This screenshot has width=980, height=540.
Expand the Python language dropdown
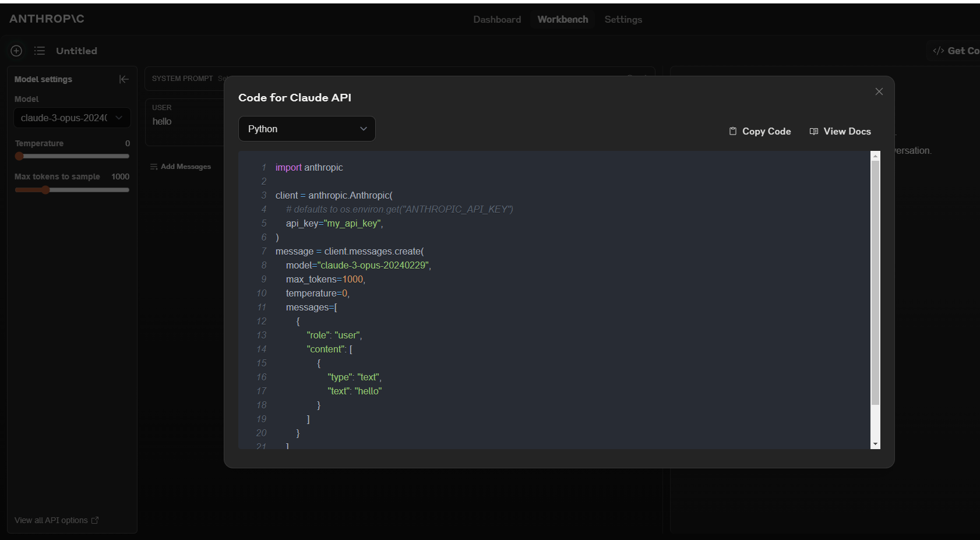coord(307,129)
